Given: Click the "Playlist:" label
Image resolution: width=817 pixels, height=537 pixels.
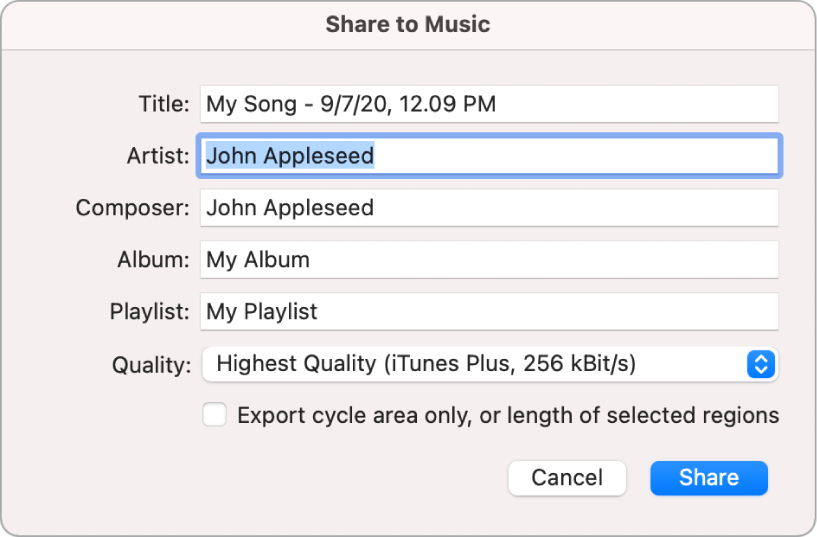Looking at the screenshot, I should click(x=149, y=312).
